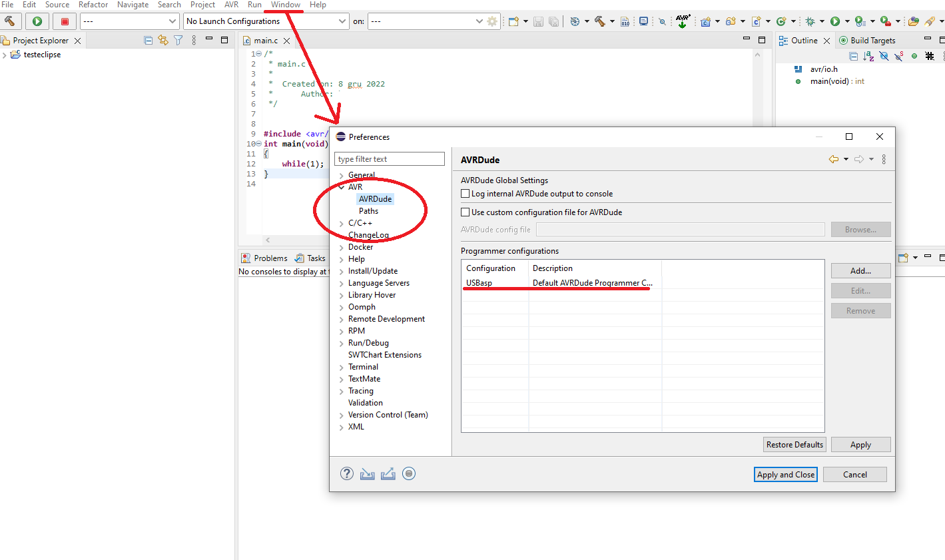
Task: Click Collapse All in Project Explorer
Action: point(149,41)
